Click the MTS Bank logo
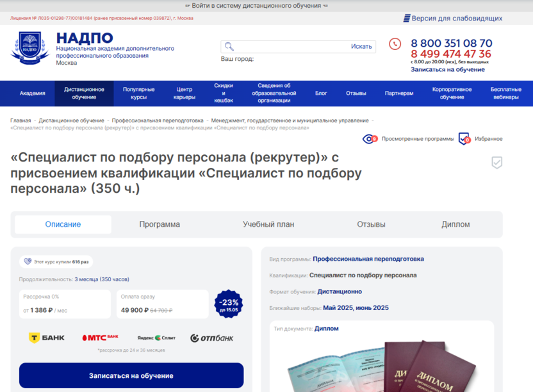The height and width of the screenshot is (392, 533). 101,338
